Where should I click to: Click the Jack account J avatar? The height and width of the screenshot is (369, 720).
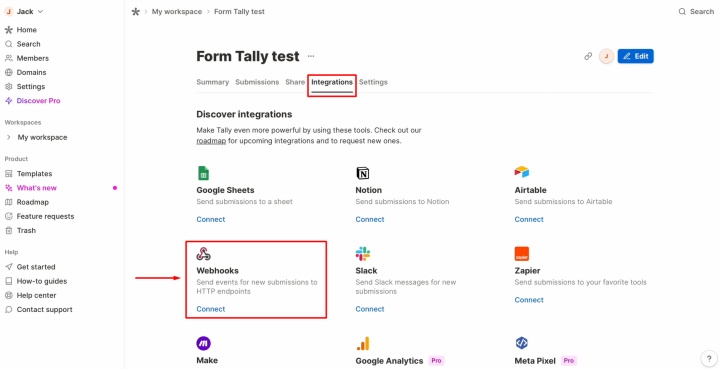coord(8,11)
